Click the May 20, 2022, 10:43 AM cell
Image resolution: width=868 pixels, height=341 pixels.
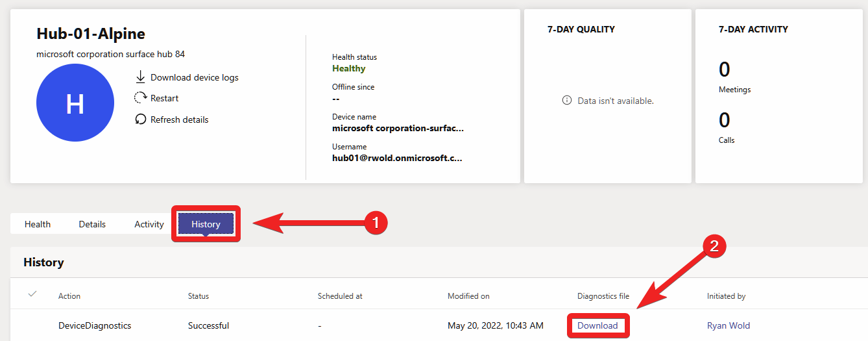496,325
